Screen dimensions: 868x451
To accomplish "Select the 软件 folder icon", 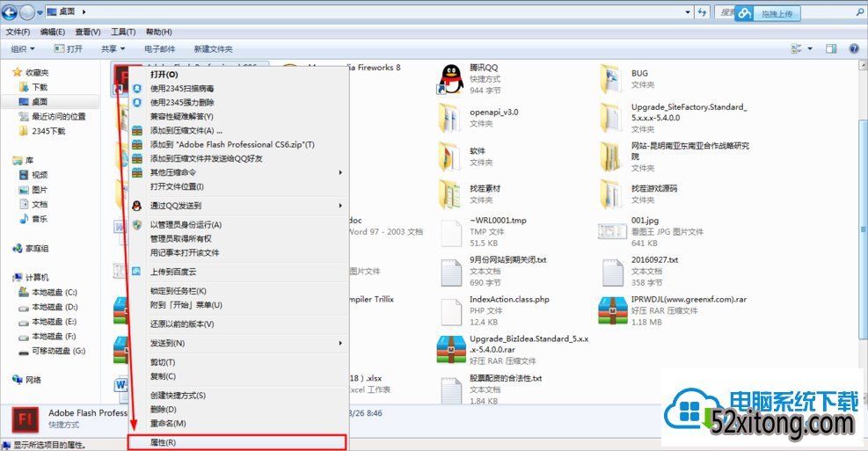I will tap(450, 156).
